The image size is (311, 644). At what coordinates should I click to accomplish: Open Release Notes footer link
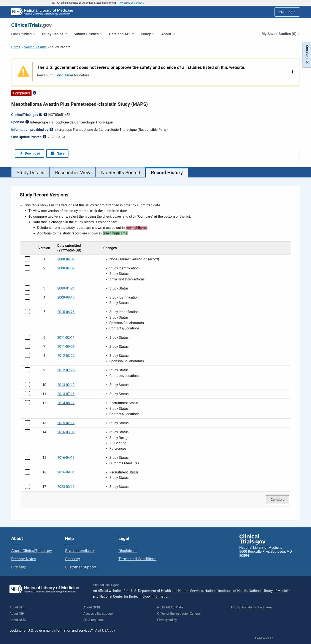[x=24, y=559]
